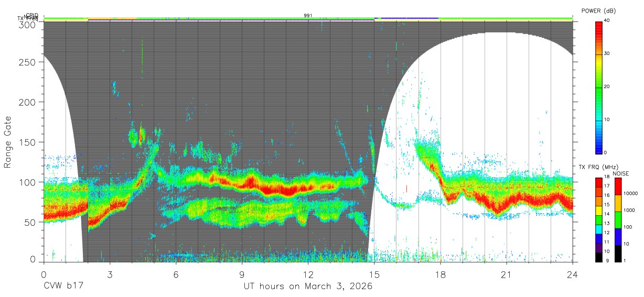Viewport: 644px width, 297px height.
Task: Select the green swatch in NOISE legend
Action: (618, 219)
